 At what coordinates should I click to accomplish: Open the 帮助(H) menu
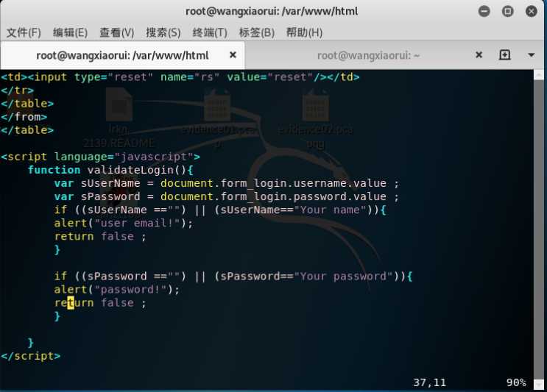304,32
